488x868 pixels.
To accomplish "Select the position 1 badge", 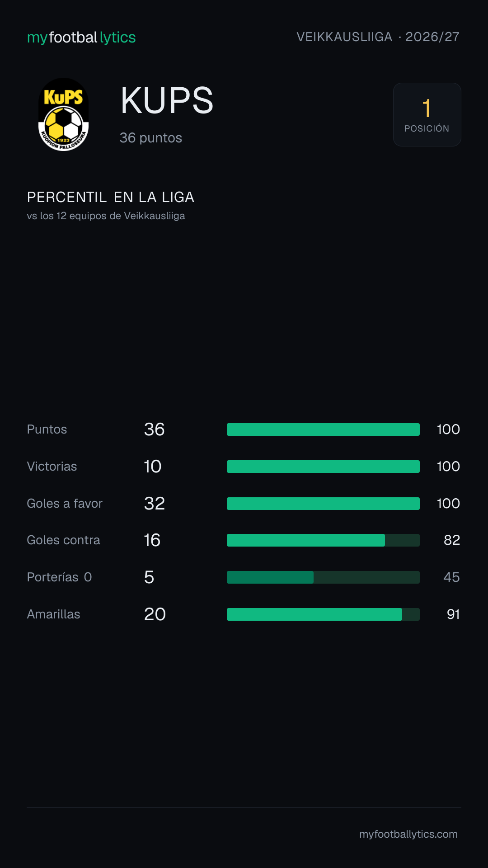I will (427, 114).
